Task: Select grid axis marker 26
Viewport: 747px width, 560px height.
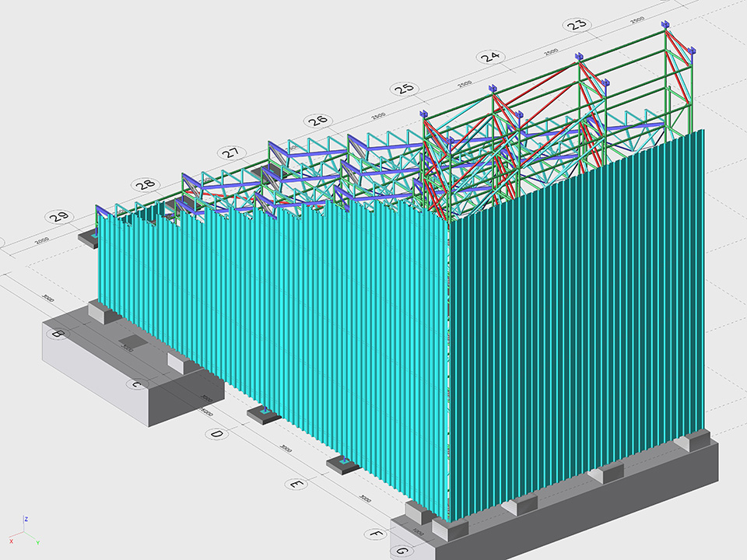Action: click(x=317, y=121)
